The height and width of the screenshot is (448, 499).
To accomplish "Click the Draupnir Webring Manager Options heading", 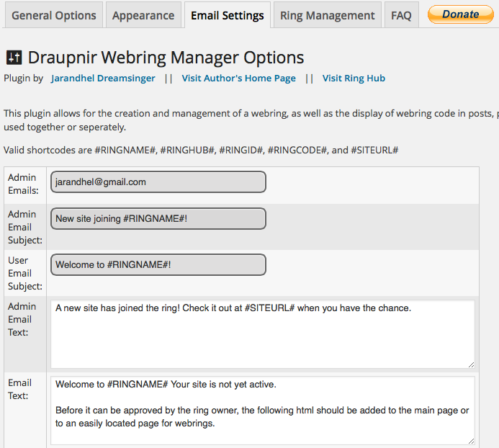I will pyautogui.click(x=166, y=58).
